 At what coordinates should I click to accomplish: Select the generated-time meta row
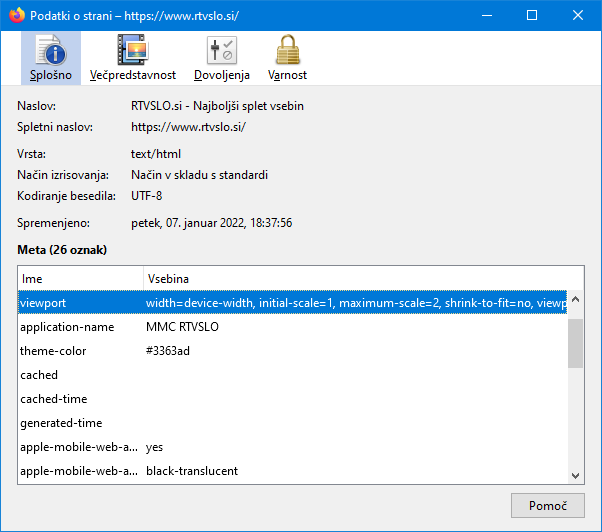coord(293,423)
